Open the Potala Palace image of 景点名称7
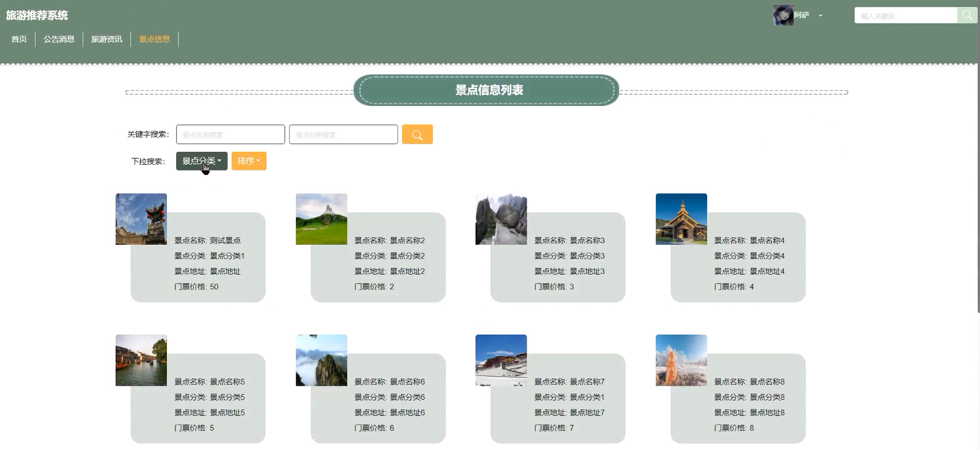Image resolution: width=980 pixels, height=450 pixels. pyautogui.click(x=501, y=360)
